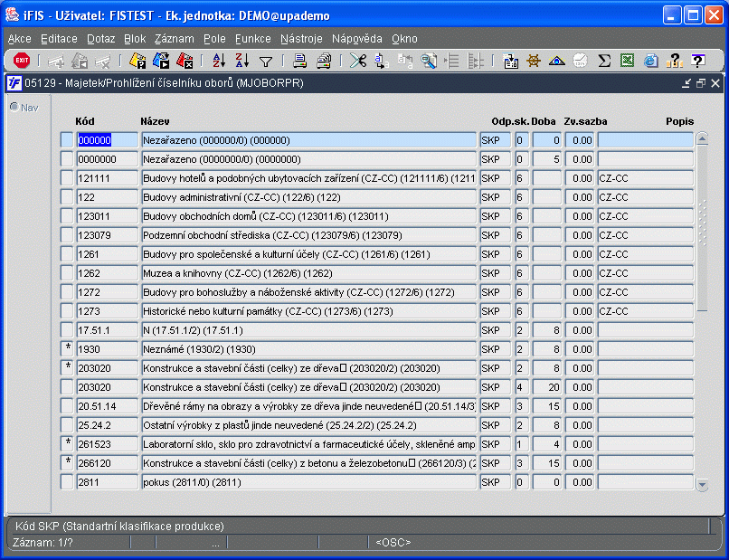The height and width of the screenshot is (560, 729).
Task: Click the Název field for Muzea a knihovny
Action: 308,273
